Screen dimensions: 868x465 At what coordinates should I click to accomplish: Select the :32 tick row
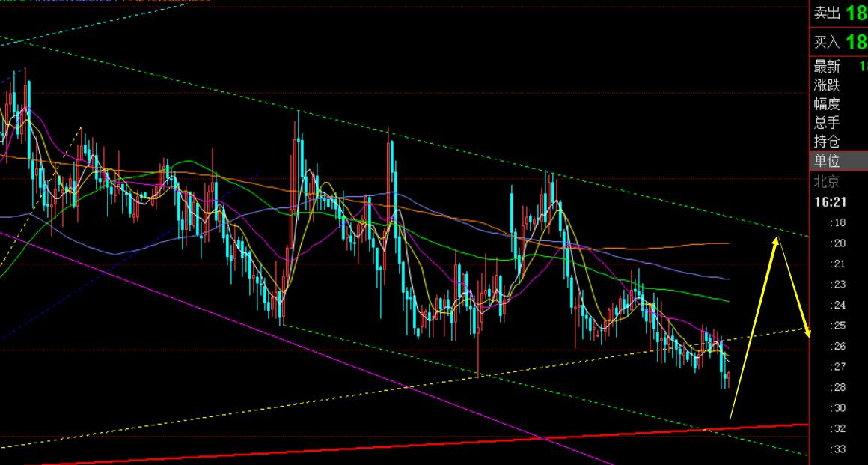click(839, 428)
